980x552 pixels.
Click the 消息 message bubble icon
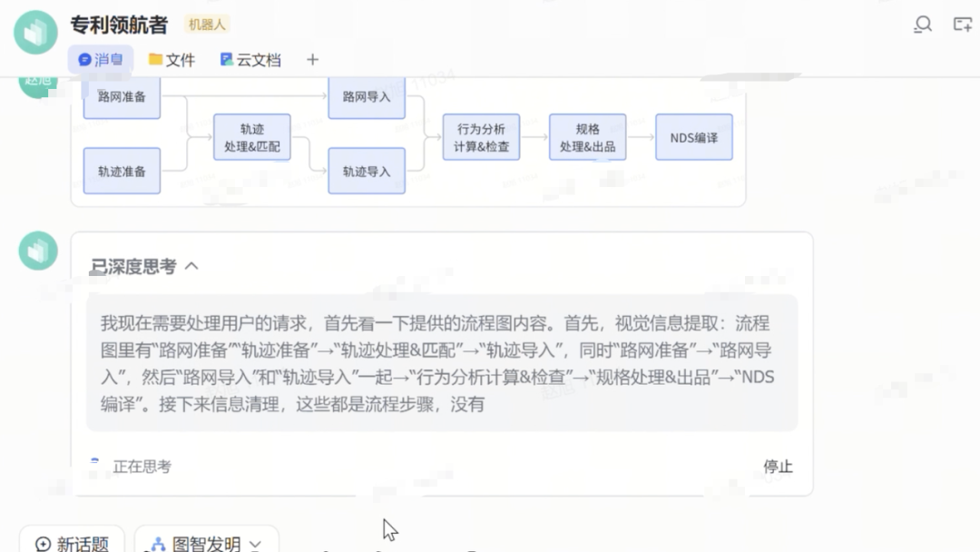point(84,60)
